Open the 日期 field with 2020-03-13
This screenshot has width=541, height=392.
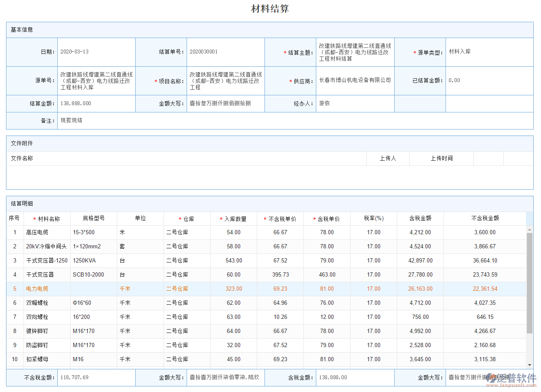pos(96,52)
